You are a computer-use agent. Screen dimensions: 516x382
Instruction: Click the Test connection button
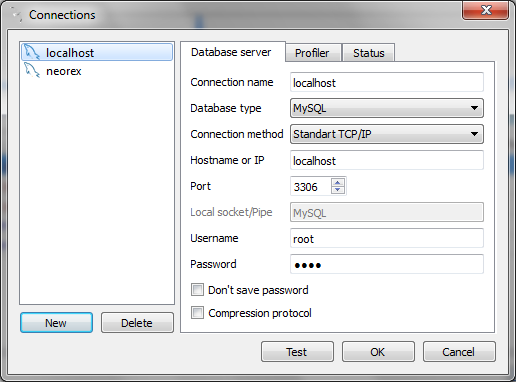click(x=297, y=352)
